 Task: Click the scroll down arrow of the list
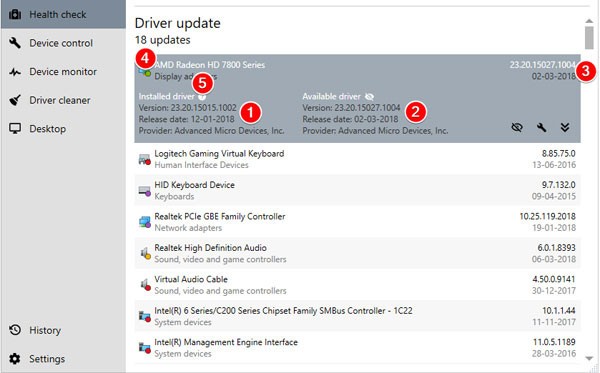(589, 358)
